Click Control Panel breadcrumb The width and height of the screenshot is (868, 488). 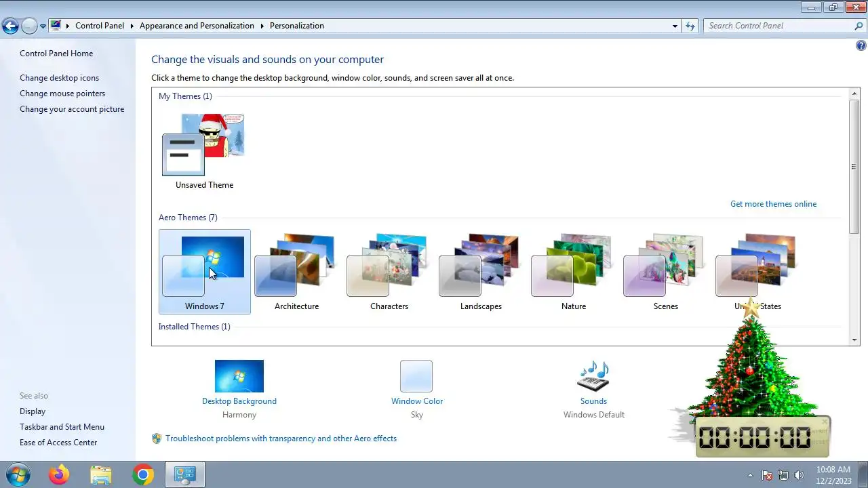click(x=100, y=26)
